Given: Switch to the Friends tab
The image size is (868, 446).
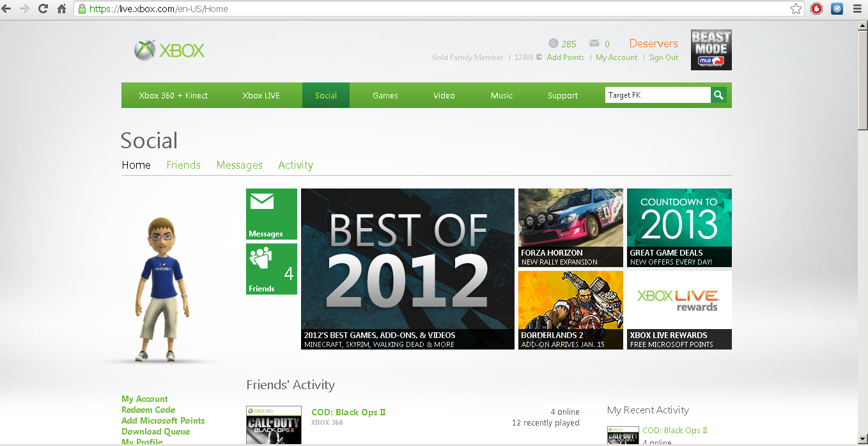Looking at the screenshot, I should (x=183, y=165).
